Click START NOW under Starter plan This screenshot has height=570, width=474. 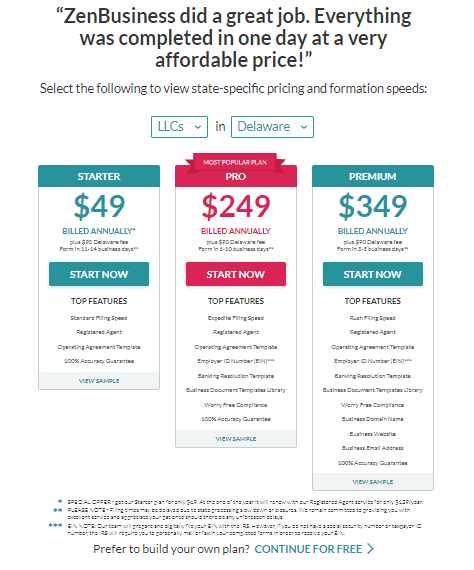[99, 274]
